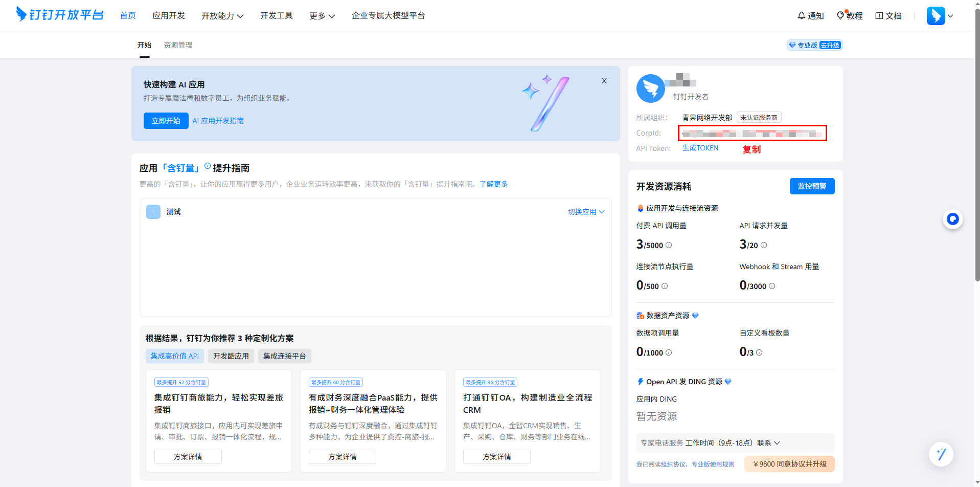Click the 监控预警 button
This screenshot has width=980, height=487.
coord(812,186)
